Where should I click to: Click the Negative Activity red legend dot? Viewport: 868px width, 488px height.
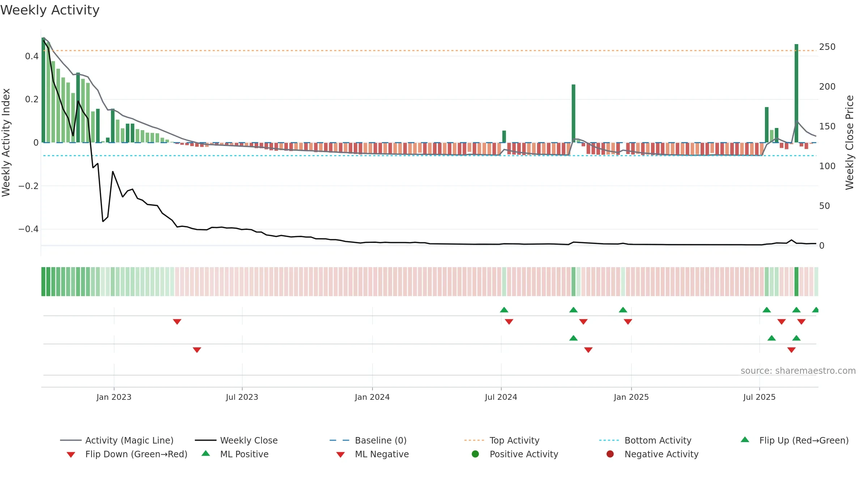point(610,454)
